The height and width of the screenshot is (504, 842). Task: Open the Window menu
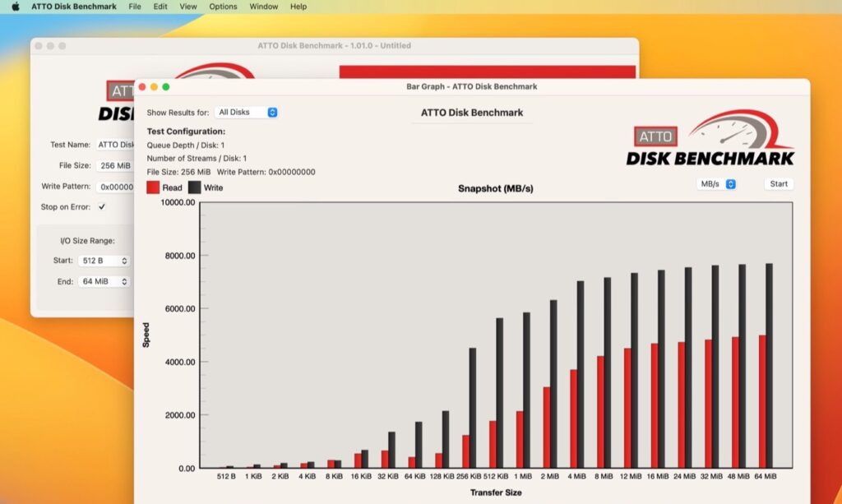click(263, 7)
